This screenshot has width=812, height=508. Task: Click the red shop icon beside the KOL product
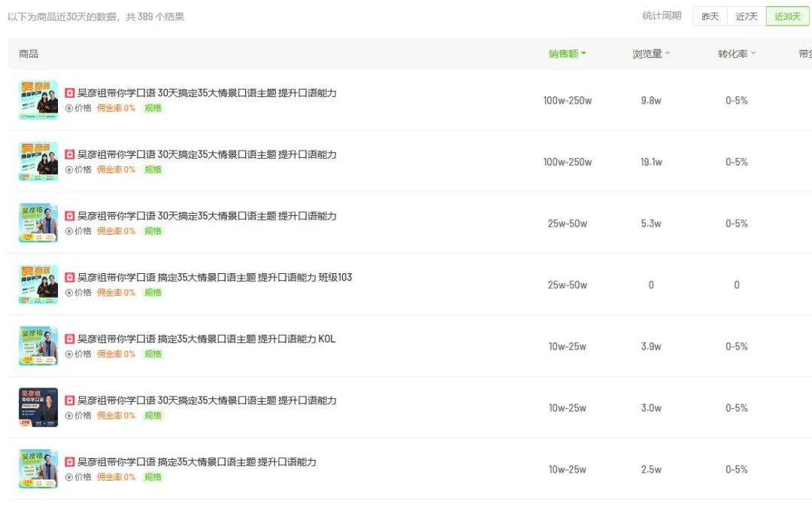[70, 339]
